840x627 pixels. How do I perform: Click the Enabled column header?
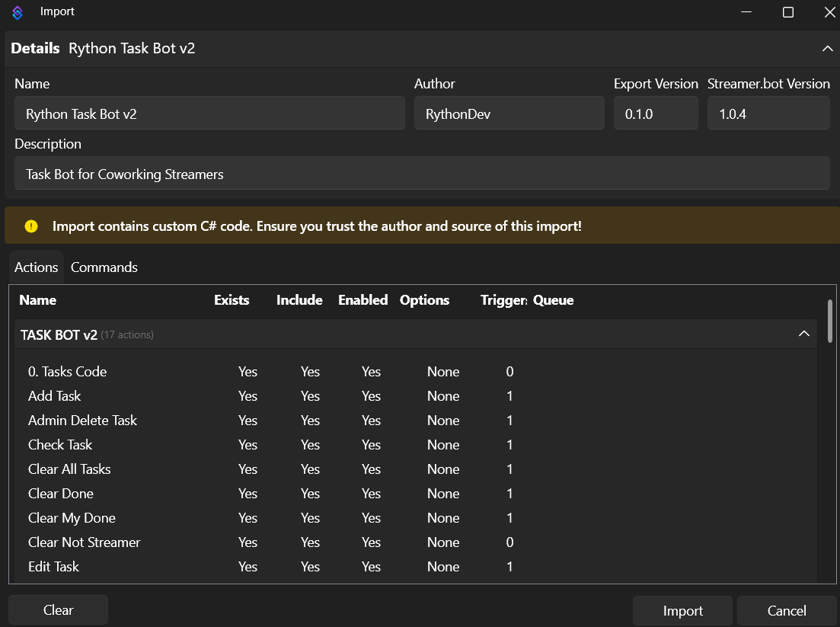pos(363,300)
